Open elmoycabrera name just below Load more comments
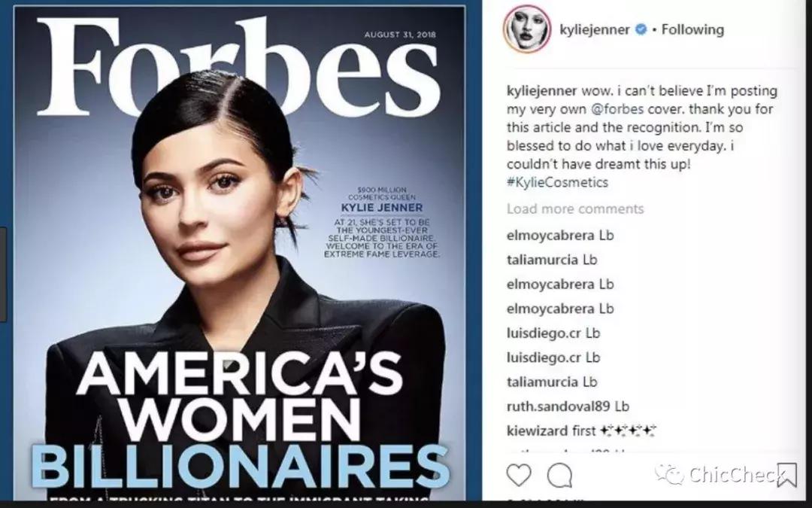812x508 pixels. pyautogui.click(x=550, y=236)
